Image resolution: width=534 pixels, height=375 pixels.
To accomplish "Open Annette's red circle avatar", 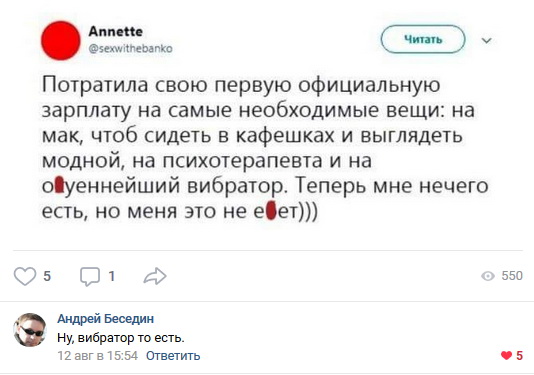I will tap(61, 41).
